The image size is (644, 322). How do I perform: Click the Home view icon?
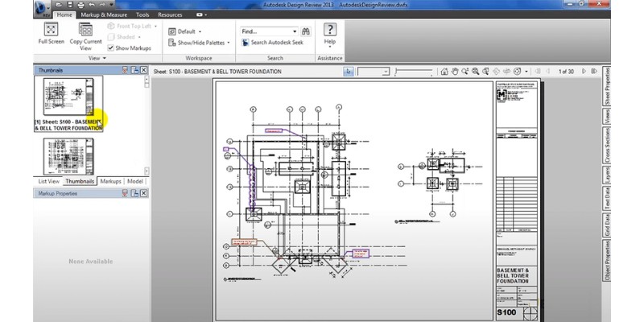pos(444,72)
